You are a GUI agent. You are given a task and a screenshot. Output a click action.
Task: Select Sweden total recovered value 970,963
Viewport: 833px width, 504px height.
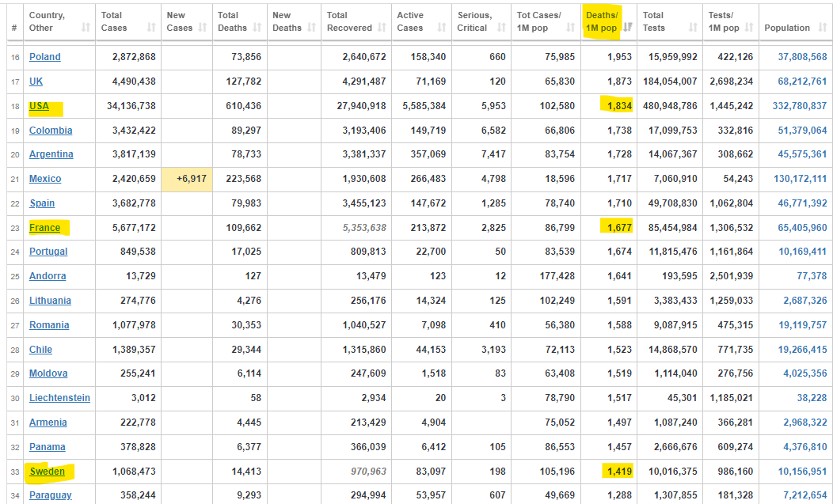368,471
